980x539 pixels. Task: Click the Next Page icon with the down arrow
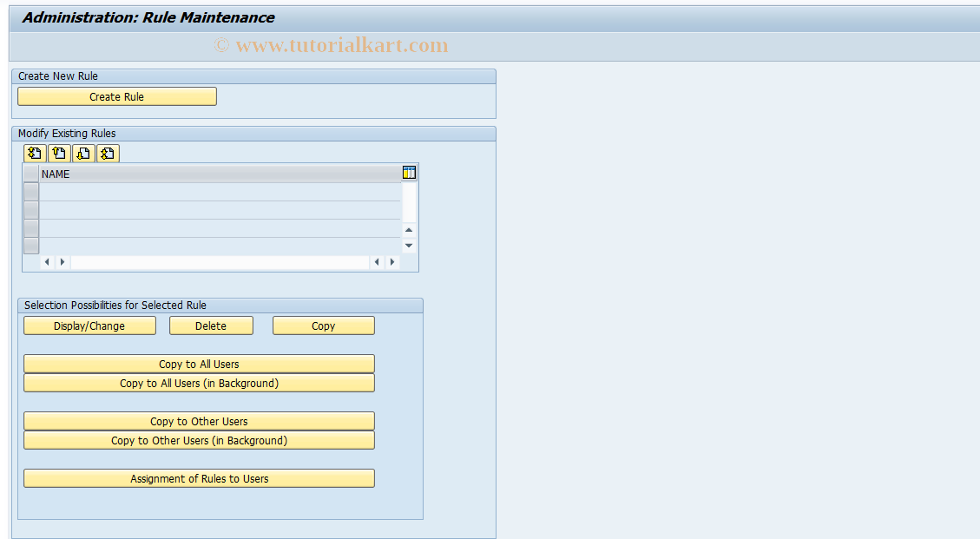(83, 154)
